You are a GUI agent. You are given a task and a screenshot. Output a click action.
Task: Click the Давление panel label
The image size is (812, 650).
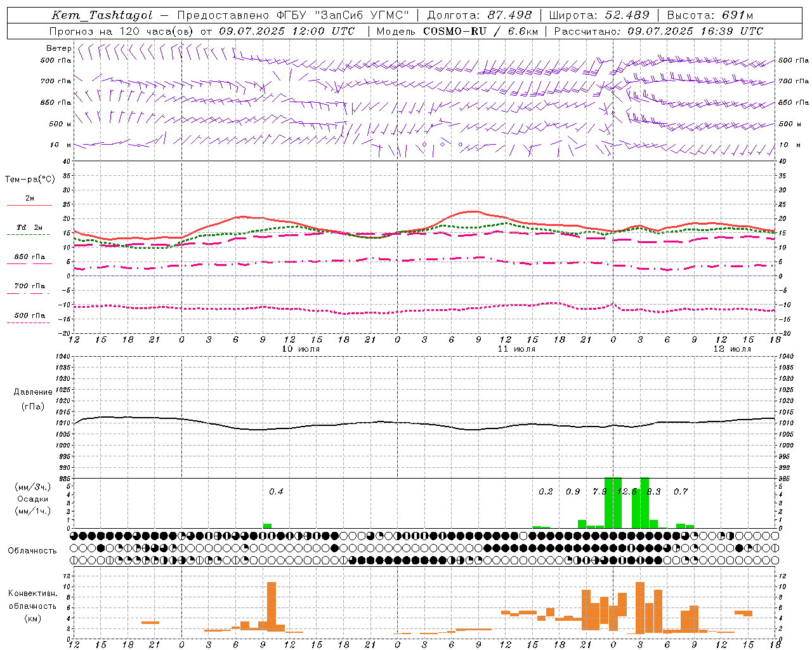tap(33, 392)
